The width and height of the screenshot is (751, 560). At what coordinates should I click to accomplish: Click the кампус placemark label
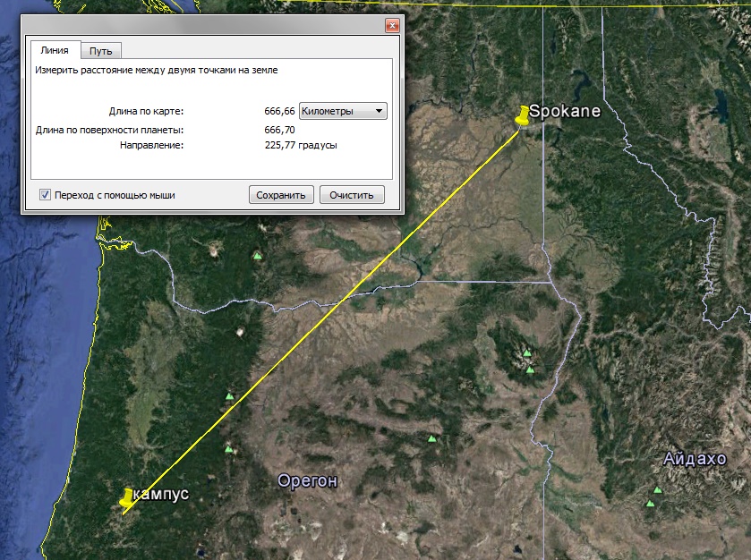click(161, 494)
